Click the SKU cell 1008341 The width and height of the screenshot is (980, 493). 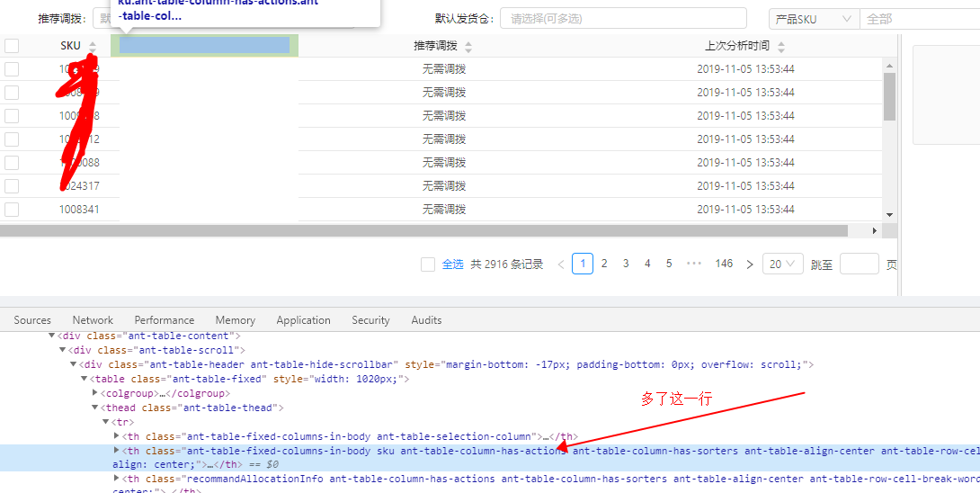[x=79, y=209]
